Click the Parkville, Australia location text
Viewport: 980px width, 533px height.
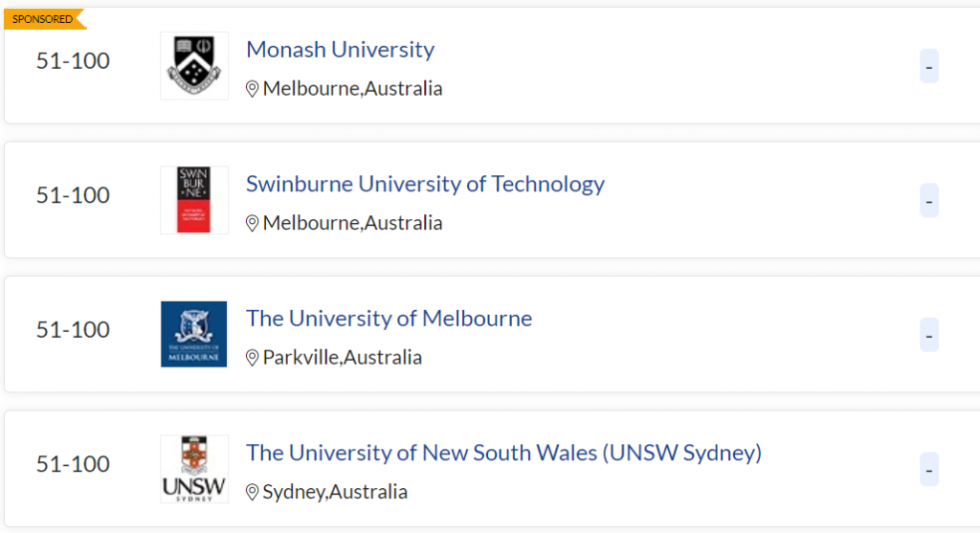pyautogui.click(x=343, y=358)
